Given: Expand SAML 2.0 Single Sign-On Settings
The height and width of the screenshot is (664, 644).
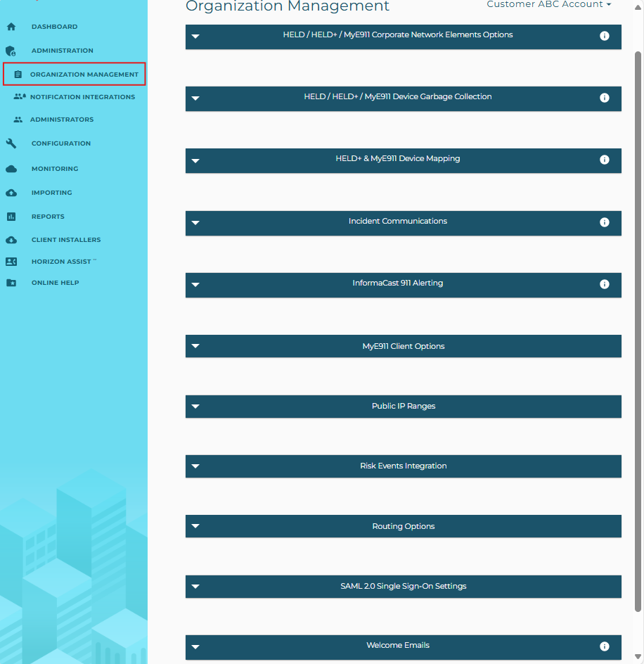Looking at the screenshot, I should 195,587.
